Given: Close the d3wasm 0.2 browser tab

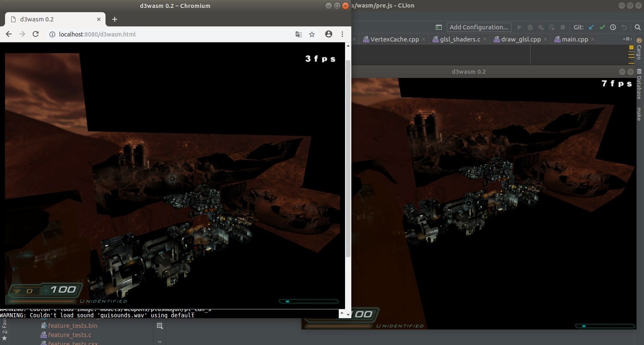Looking at the screenshot, I should click(99, 19).
